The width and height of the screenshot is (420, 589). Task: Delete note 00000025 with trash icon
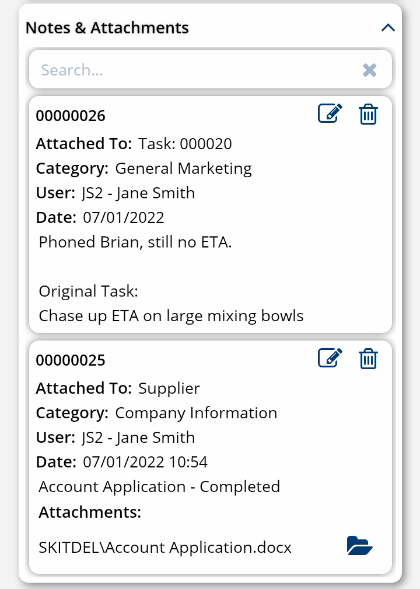368,359
